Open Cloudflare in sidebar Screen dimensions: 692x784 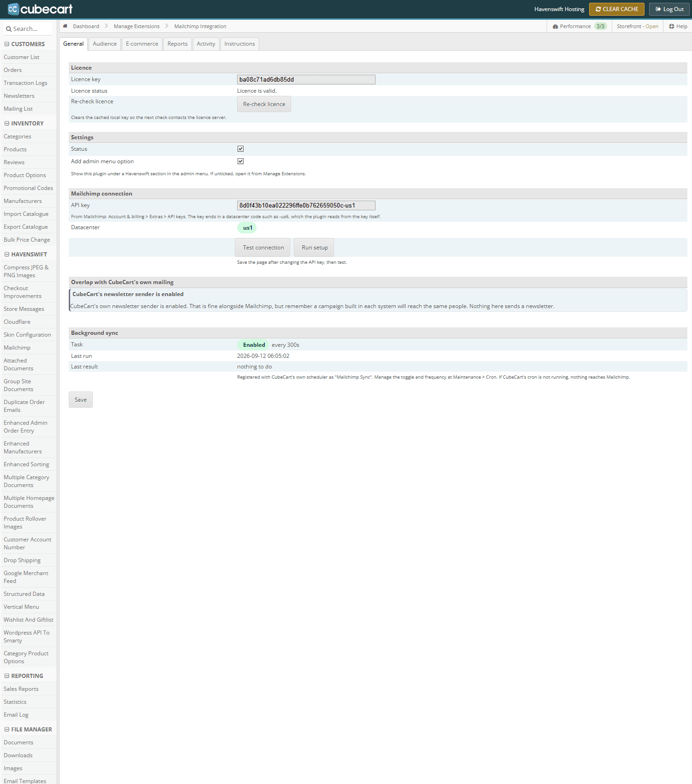pyautogui.click(x=17, y=322)
